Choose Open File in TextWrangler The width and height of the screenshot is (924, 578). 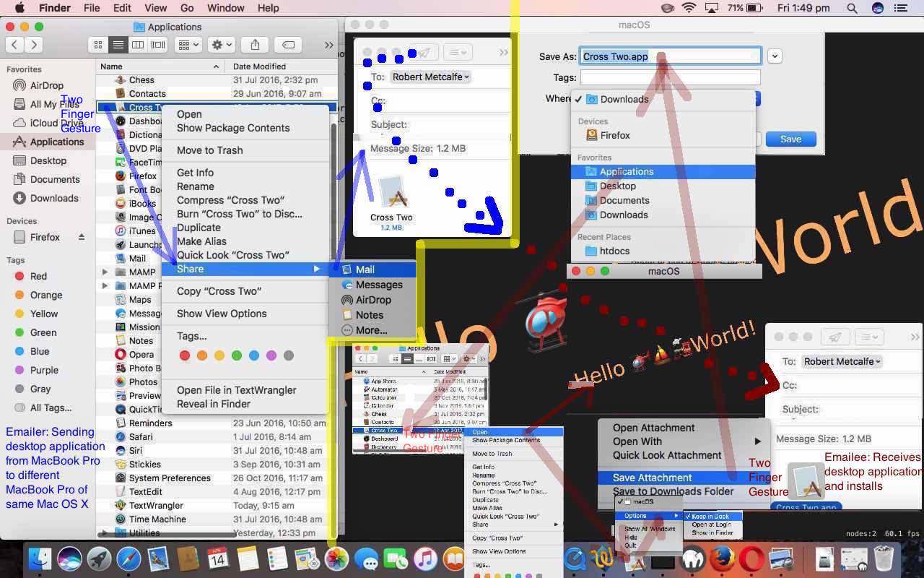click(x=237, y=390)
